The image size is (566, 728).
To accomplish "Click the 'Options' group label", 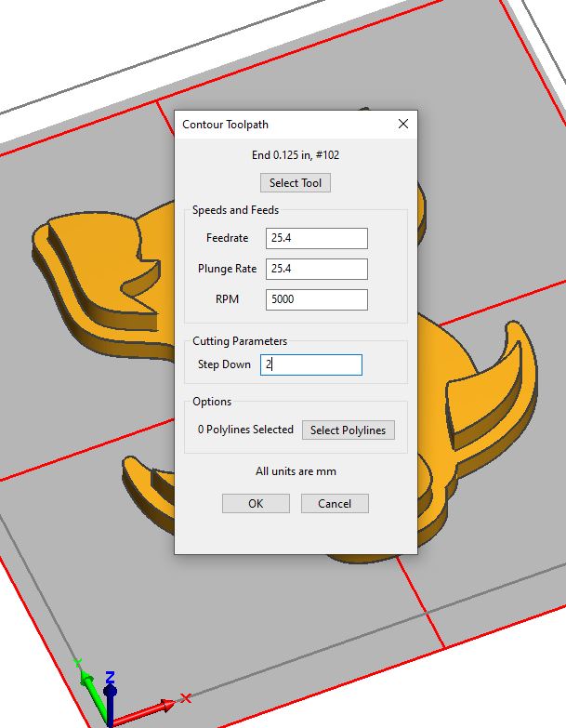I will (212, 402).
